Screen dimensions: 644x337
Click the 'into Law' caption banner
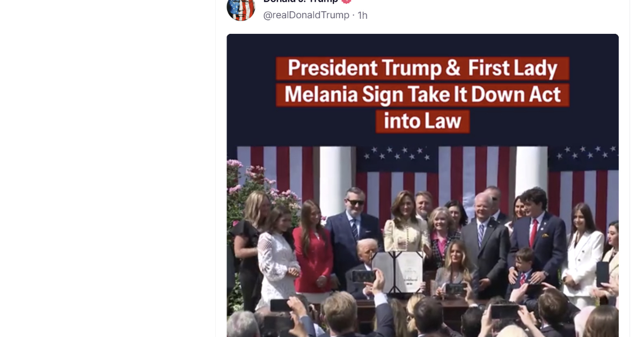point(422,121)
